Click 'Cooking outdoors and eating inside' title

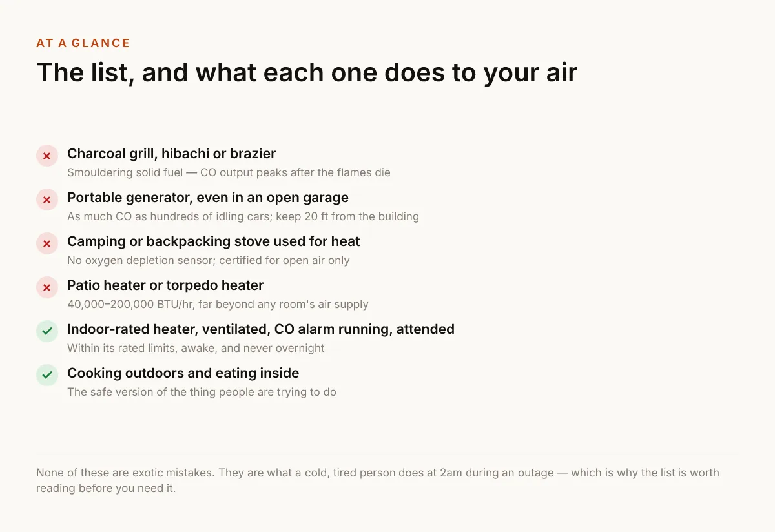pos(183,373)
